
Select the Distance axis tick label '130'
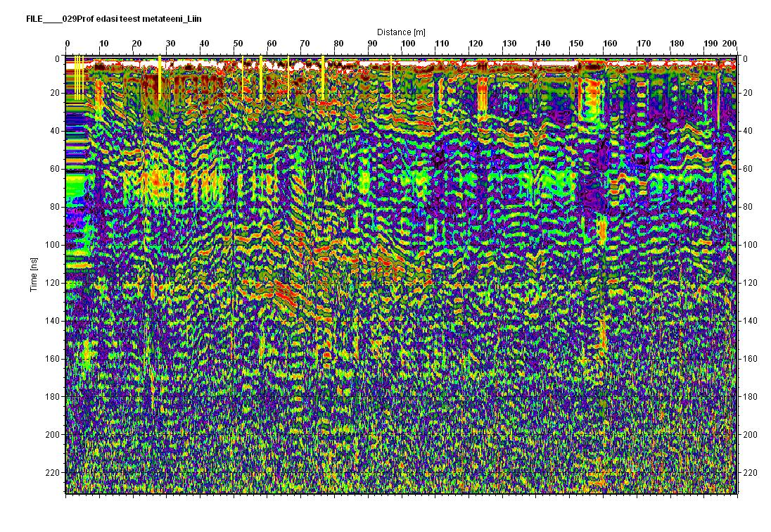click(509, 43)
